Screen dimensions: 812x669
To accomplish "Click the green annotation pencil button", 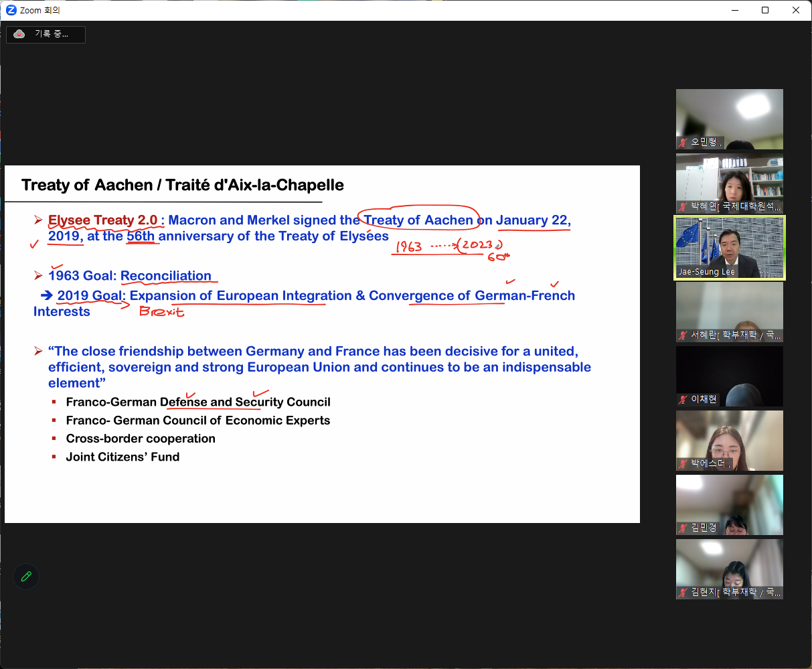I will pos(26,577).
